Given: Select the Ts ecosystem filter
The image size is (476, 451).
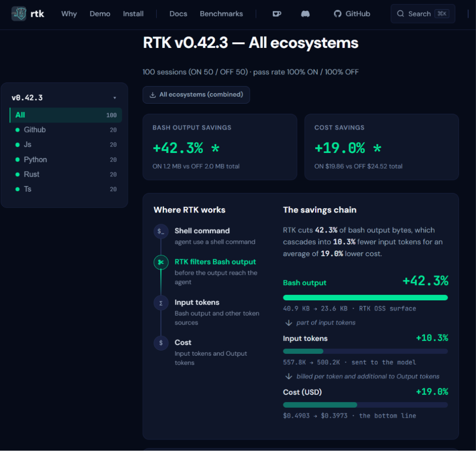Looking at the screenshot, I should pyautogui.click(x=66, y=189).
